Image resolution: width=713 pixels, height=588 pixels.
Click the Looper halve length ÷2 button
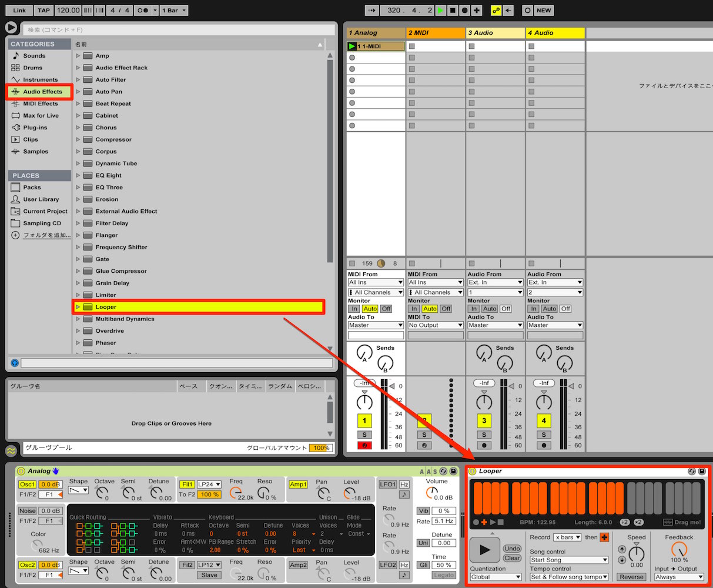pyautogui.click(x=625, y=522)
